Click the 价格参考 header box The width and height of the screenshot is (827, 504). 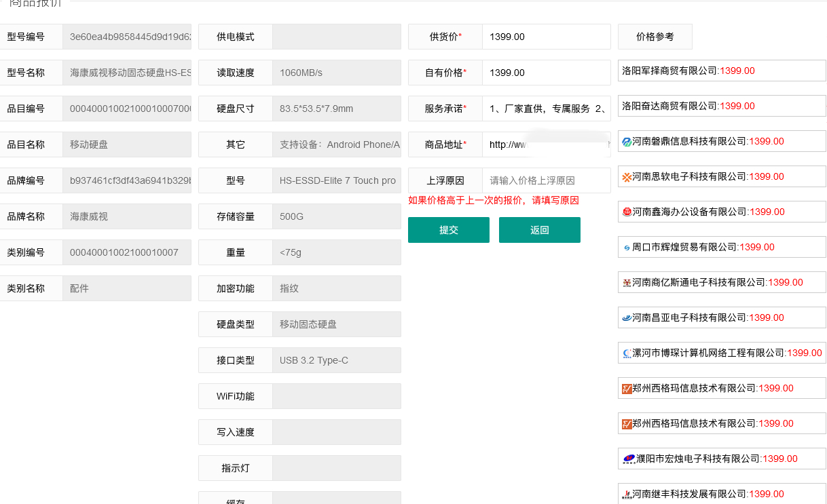point(655,37)
